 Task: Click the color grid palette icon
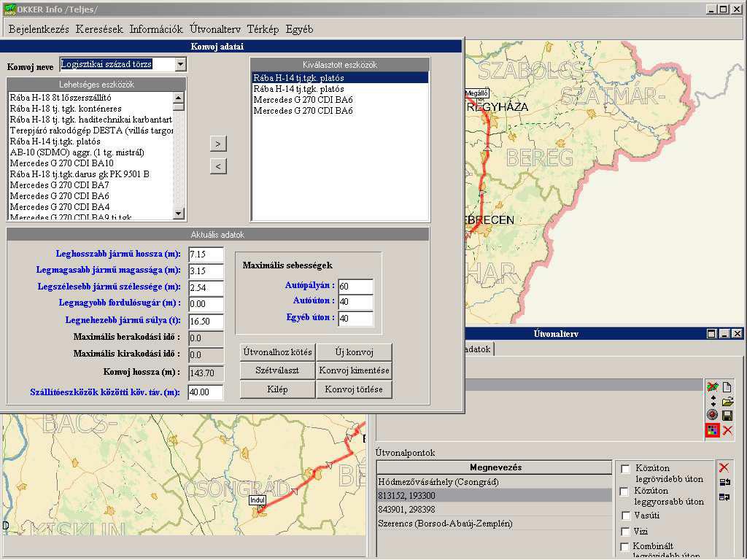[x=712, y=430]
